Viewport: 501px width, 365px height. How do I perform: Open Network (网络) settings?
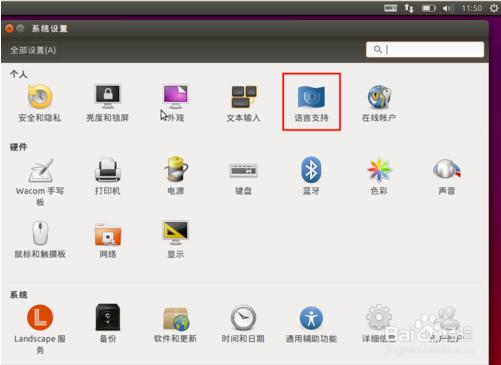[x=108, y=240]
